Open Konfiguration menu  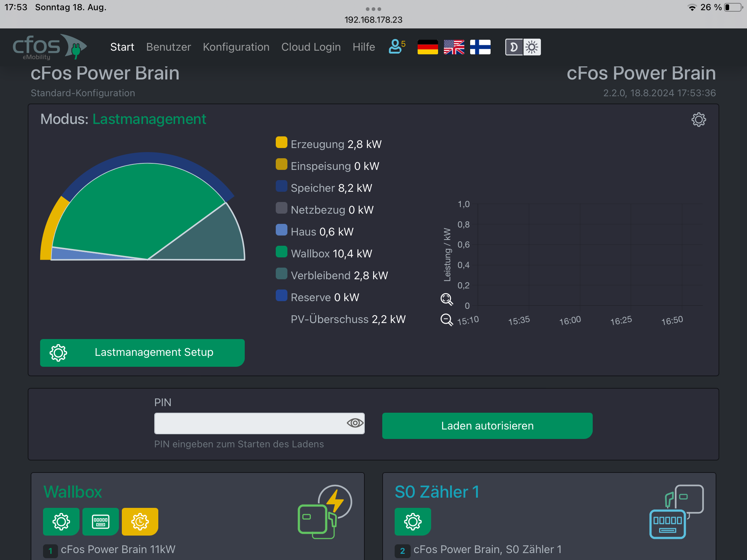coord(236,47)
